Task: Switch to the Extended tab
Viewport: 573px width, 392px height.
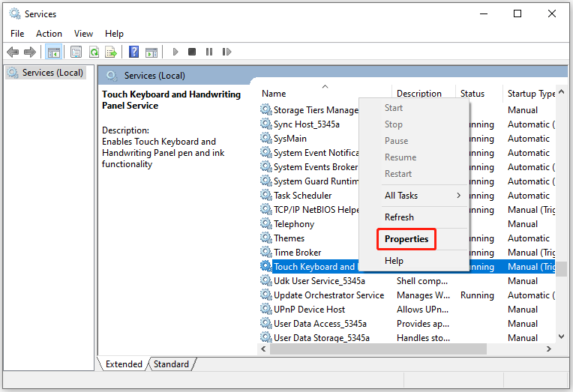Action: coord(124,364)
